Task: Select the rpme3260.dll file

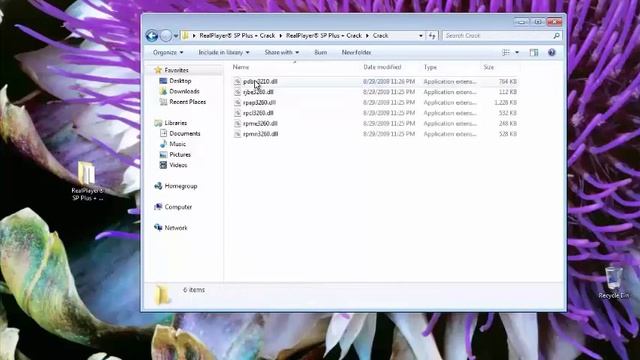Action: point(260,124)
